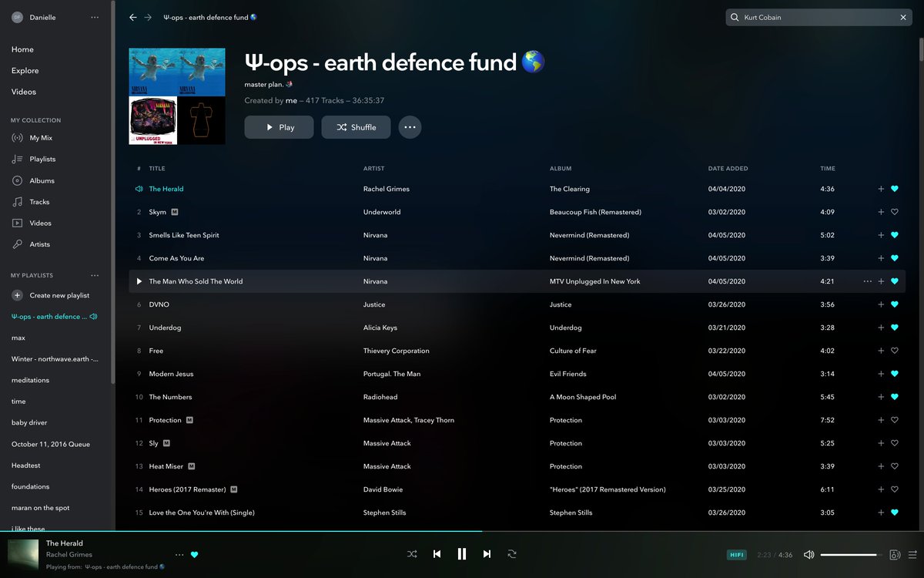Open the 'baby driver' playlist
924x578 pixels.
click(x=29, y=422)
